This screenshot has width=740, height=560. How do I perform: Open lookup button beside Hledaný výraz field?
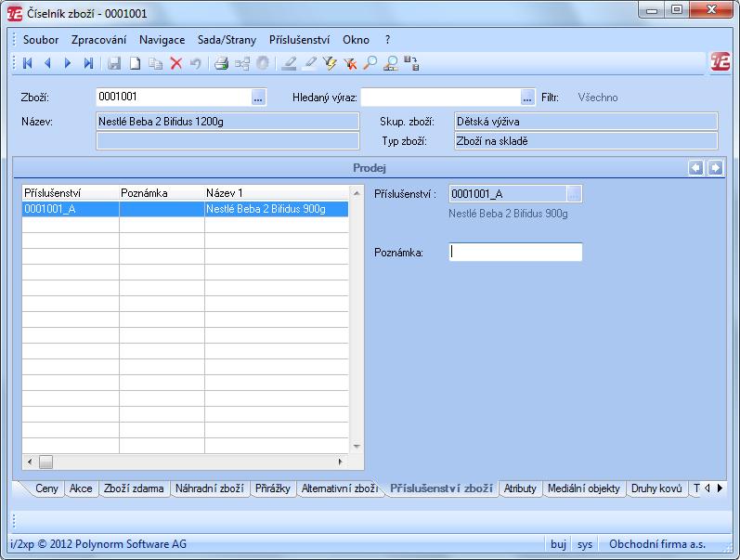click(x=527, y=98)
